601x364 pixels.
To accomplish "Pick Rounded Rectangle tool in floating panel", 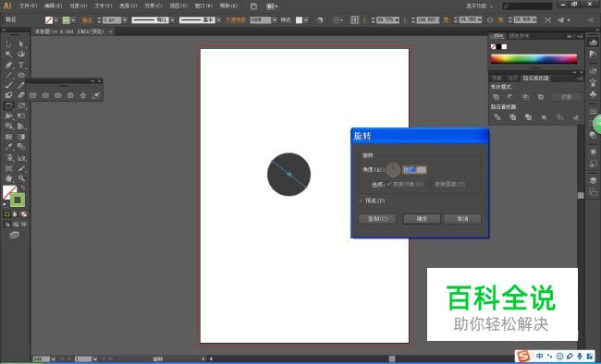I will tap(45, 95).
